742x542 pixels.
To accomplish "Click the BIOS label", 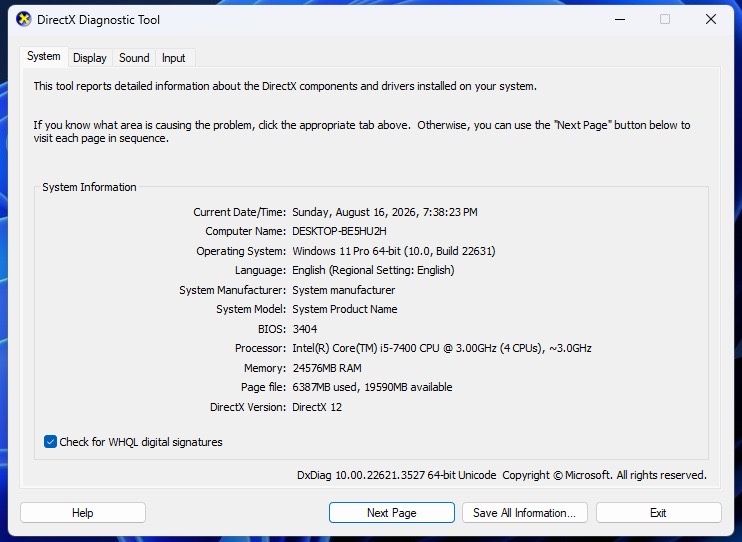I will click(x=272, y=329).
